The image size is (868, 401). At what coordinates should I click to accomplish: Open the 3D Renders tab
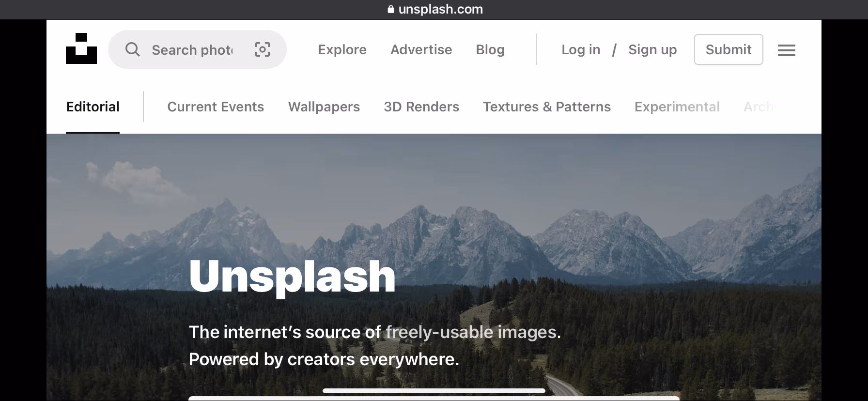(x=421, y=107)
